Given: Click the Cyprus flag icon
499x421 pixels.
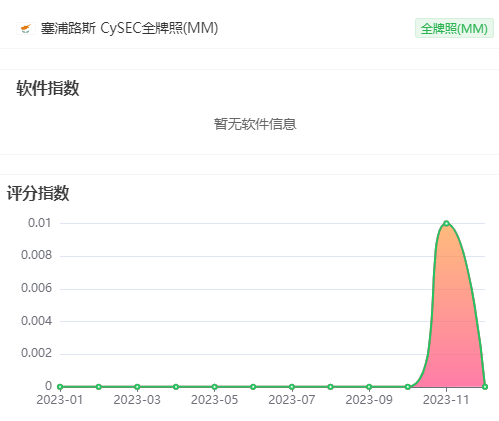Looking at the screenshot, I should click(x=26, y=29).
